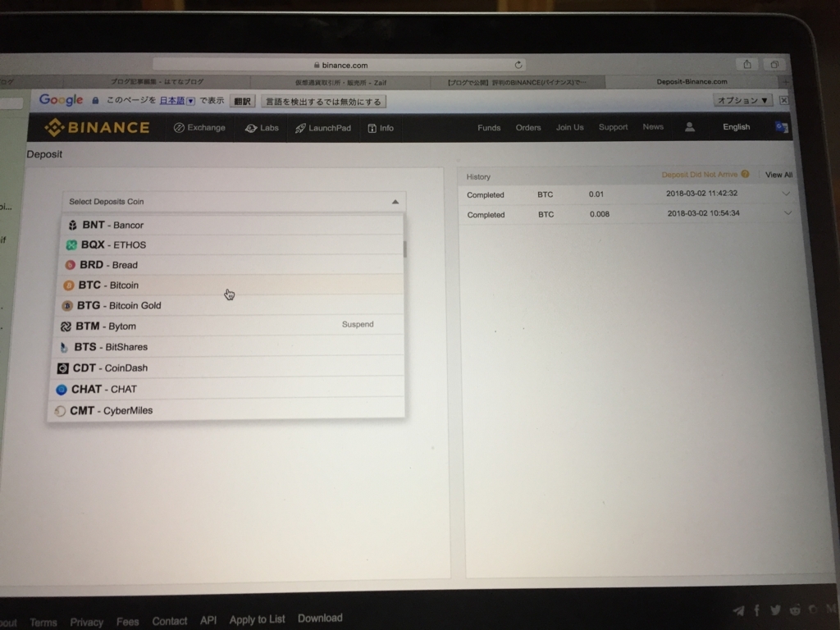
Task: Click the Google Translate icon in navbar
Action: click(x=781, y=127)
